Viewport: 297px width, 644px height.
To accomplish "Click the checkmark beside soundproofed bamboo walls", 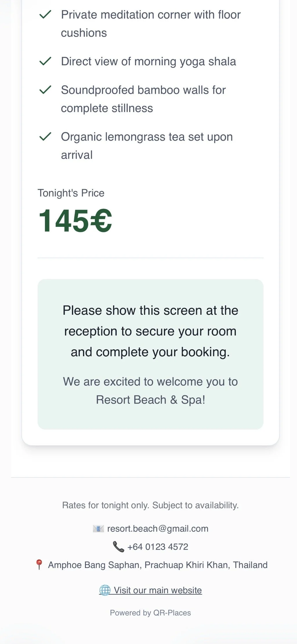I will click(x=45, y=90).
